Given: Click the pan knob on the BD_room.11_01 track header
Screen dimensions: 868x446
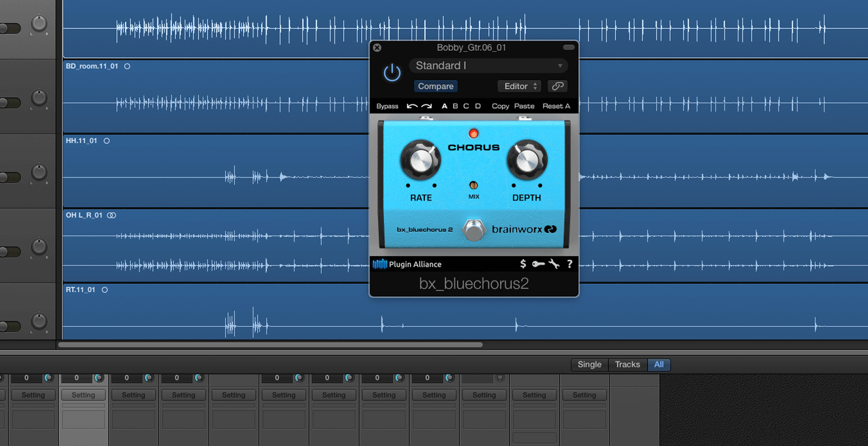Looking at the screenshot, I should click(39, 98).
